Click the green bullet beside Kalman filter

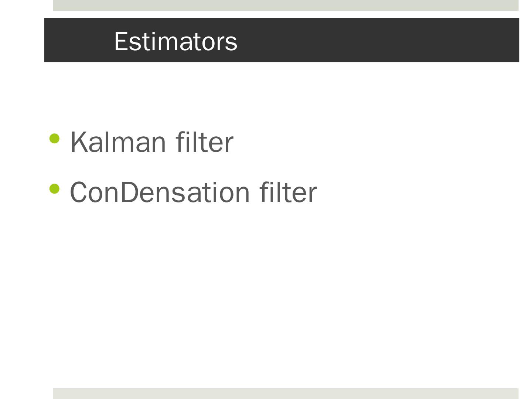click(54, 139)
